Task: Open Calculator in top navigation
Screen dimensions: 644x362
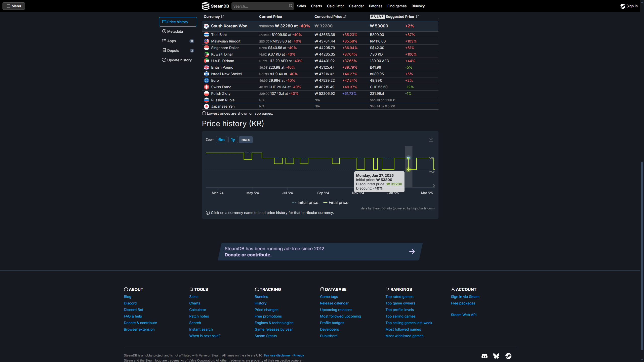Action: coord(335,6)
